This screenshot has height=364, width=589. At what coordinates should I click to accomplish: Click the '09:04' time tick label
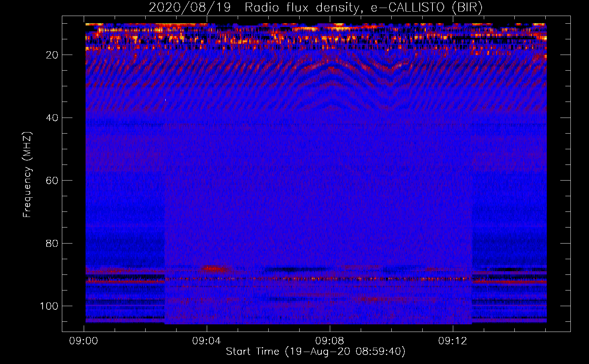click(x=207, y=341)
